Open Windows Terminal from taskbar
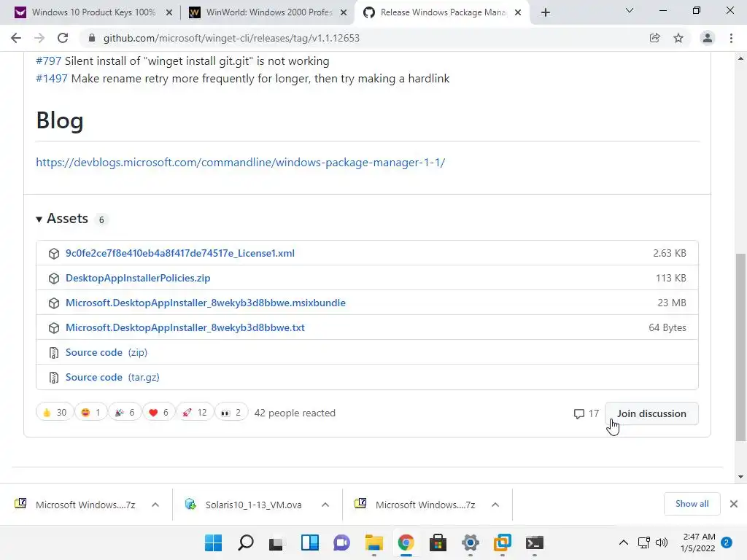Screen dimensions: 747x560 point(535,542)
